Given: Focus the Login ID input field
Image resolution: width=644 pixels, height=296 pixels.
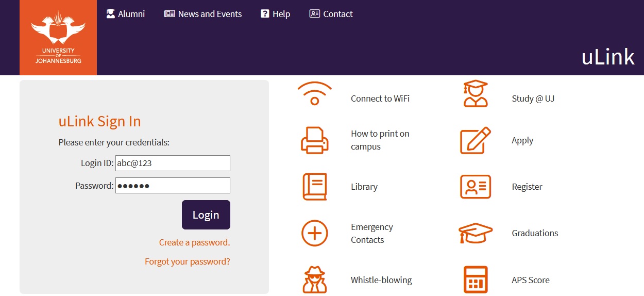Looking at the screenshot, I should (x=173, y=163).
